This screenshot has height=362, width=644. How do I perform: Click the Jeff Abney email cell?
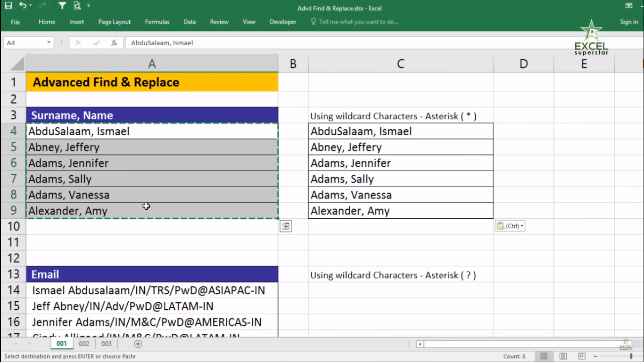152,306
